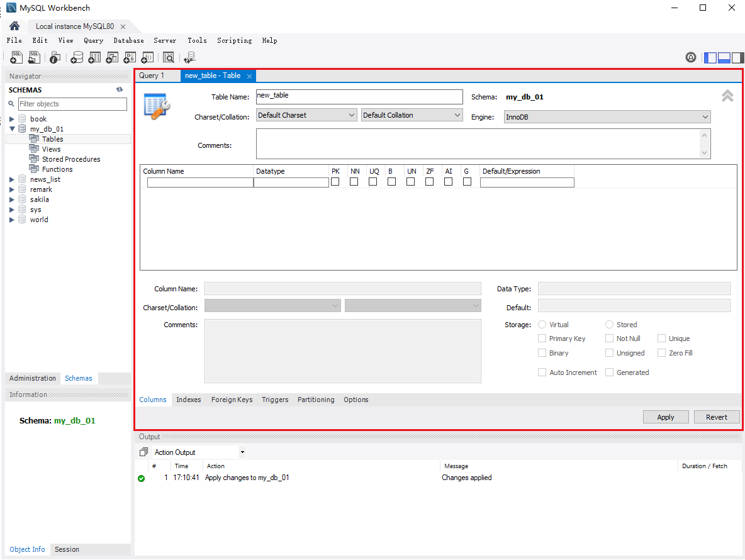Search table data icon

(x=168, y=57)
